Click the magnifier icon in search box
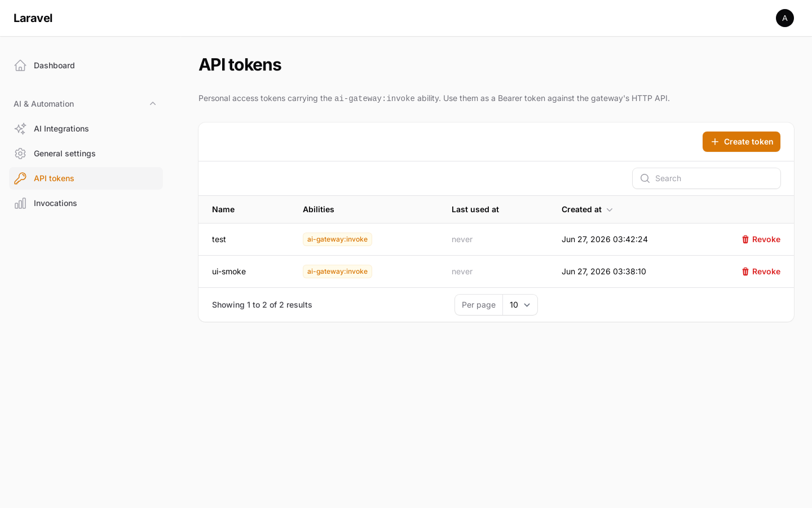The image size is (812, 508). click(645, 178)
